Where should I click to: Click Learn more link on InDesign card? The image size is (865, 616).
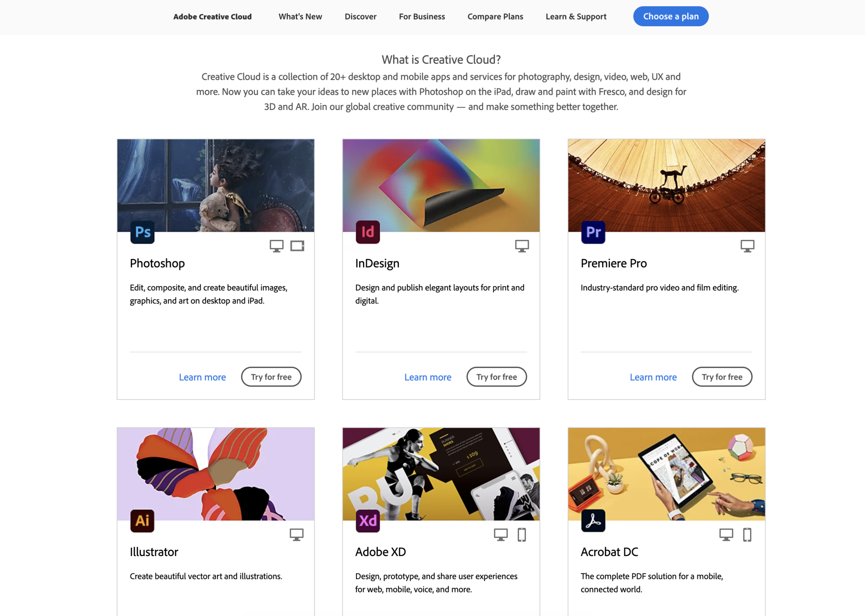point(427,377)
